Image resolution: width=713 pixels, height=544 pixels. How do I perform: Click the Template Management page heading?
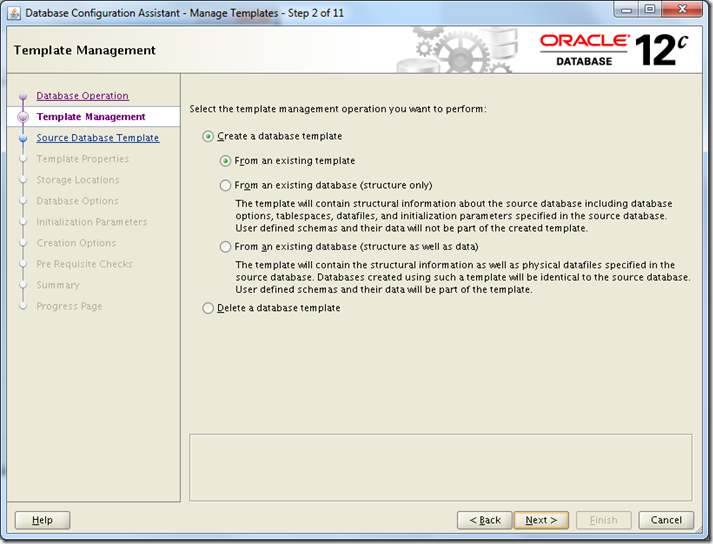(85, 50)
